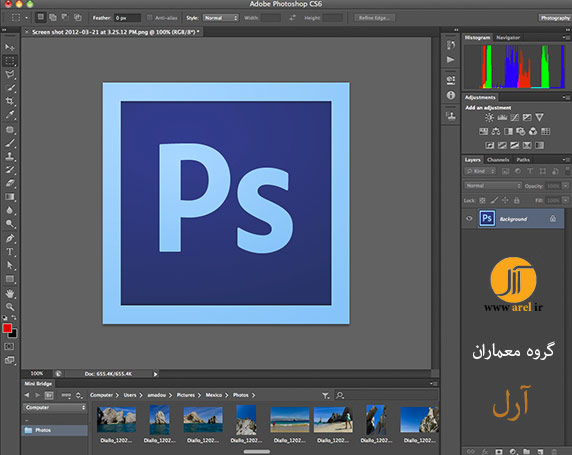This screenshot has width=572, height=455.
Task: Toggle lock image pixels brush icon
Action: [x=494, y=200]
